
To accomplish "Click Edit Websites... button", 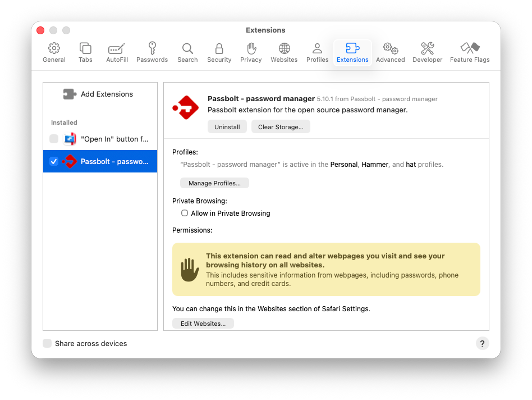I will click(203, 324).
